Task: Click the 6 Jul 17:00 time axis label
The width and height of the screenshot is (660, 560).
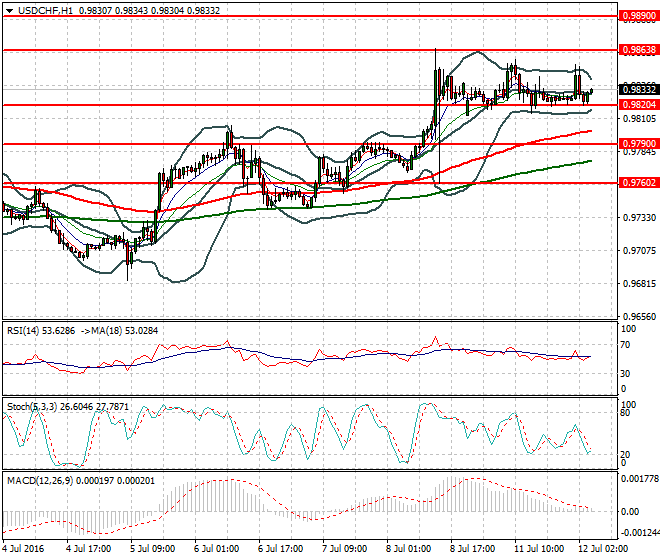Action: click(x=280, y=549)
